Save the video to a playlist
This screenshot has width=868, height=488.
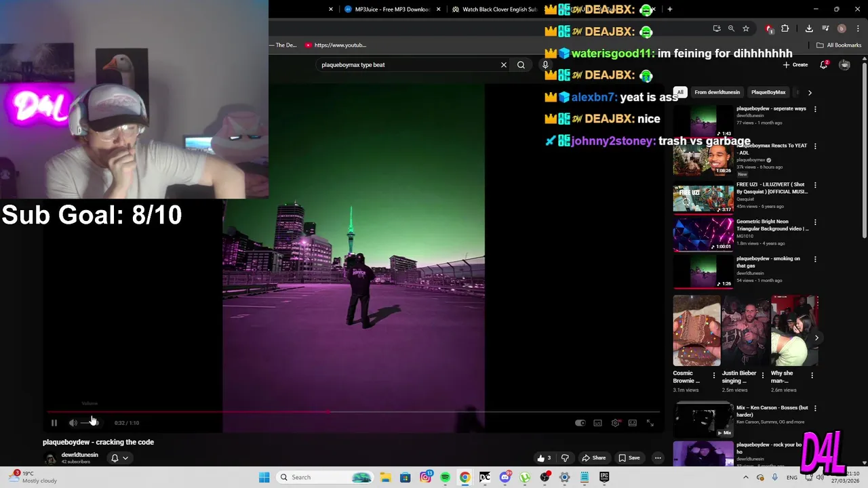pyautogui.click(x=629, y=458)
